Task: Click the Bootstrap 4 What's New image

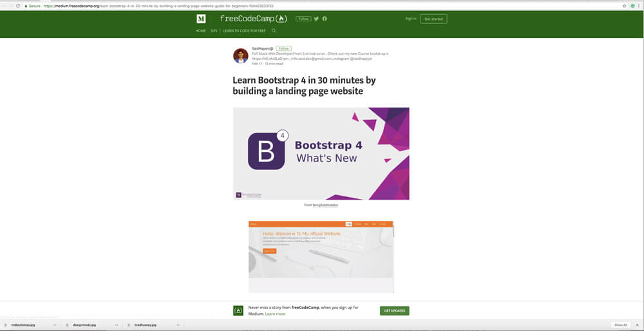Action: [321, 154]
